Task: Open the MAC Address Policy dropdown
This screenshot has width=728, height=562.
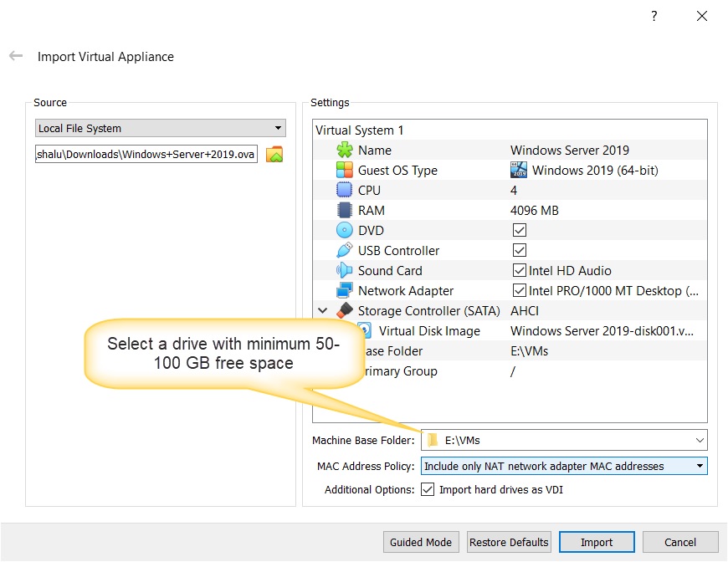Action: (x=564, y=466)
